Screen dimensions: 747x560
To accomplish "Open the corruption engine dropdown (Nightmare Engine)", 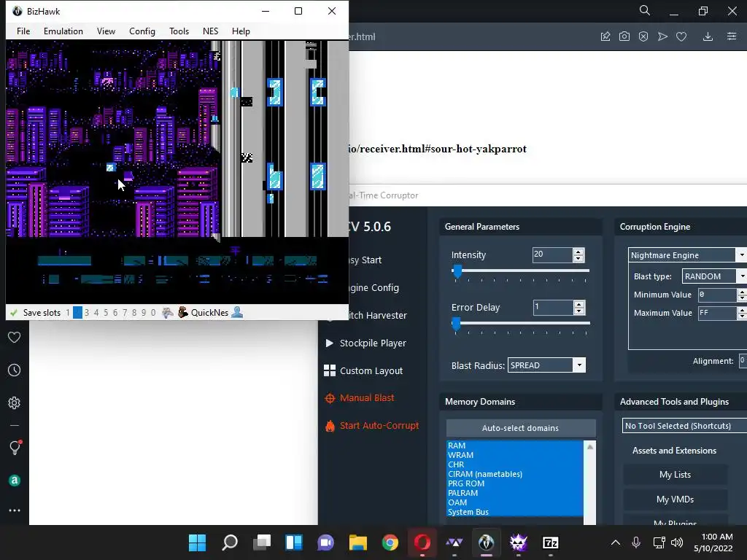I will 741,254.
